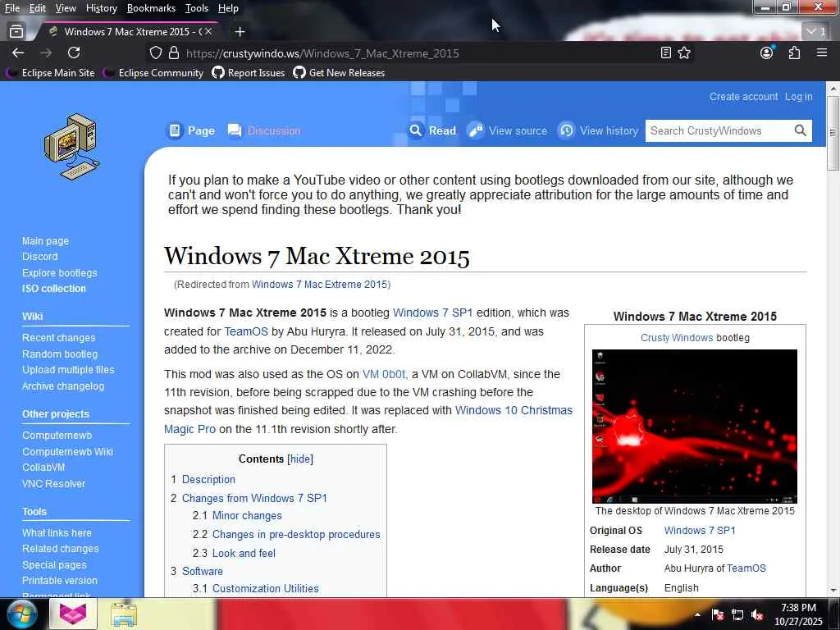
Task: Click the URL address bar
Action: (418, 53)
